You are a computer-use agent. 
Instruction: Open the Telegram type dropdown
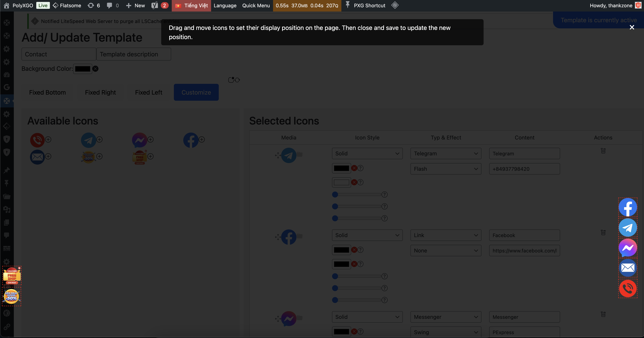coord(446,153)
